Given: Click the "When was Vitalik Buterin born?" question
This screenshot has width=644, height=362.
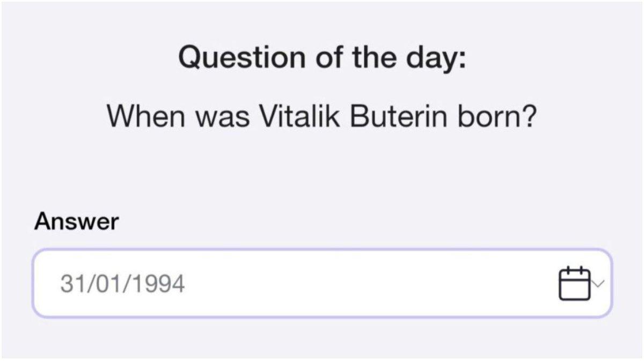Looking at the screenshot, I should (x=322, y=116).
